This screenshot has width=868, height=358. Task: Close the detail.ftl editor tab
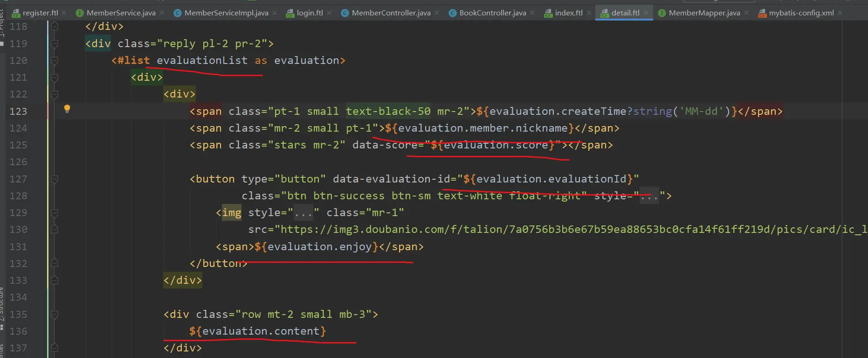point(646,13)
